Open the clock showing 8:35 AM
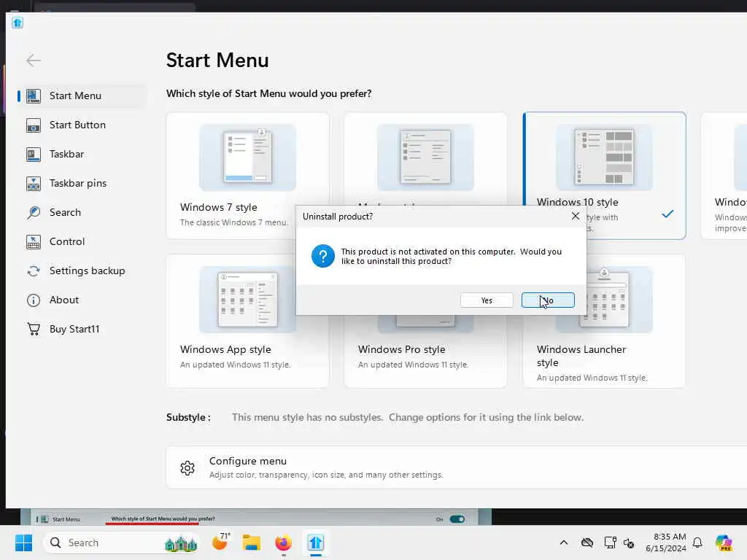747x560 pixels. click(666, 542)
